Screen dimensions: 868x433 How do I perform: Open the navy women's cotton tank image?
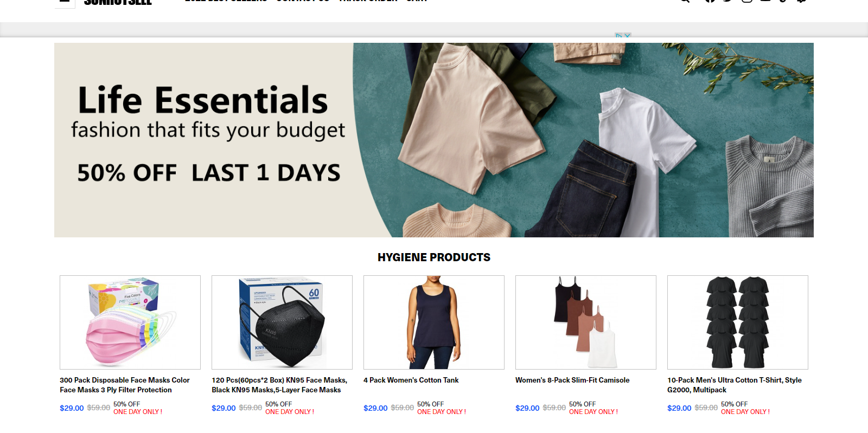pyautogui.click(x=434, y=322)
